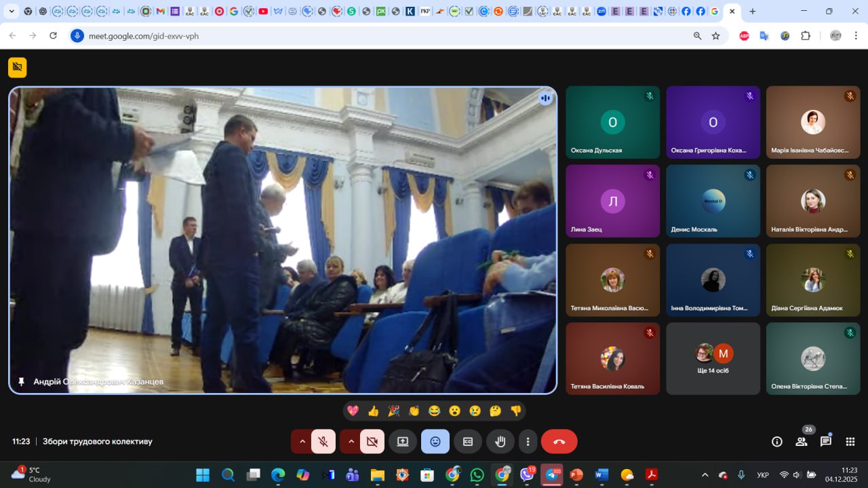868x488 pixels.
Task: Leave the call
Action: tap(559, 441)
